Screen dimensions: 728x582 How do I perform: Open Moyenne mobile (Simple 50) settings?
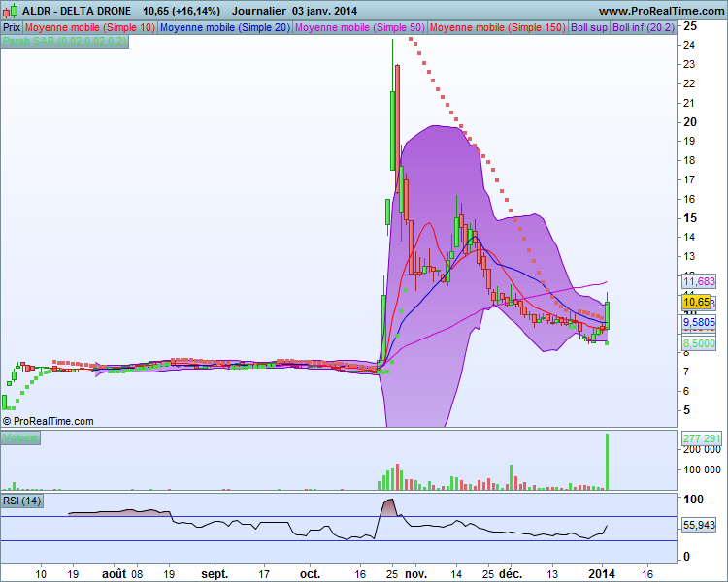pyautogui.click(x=360, y=27)
